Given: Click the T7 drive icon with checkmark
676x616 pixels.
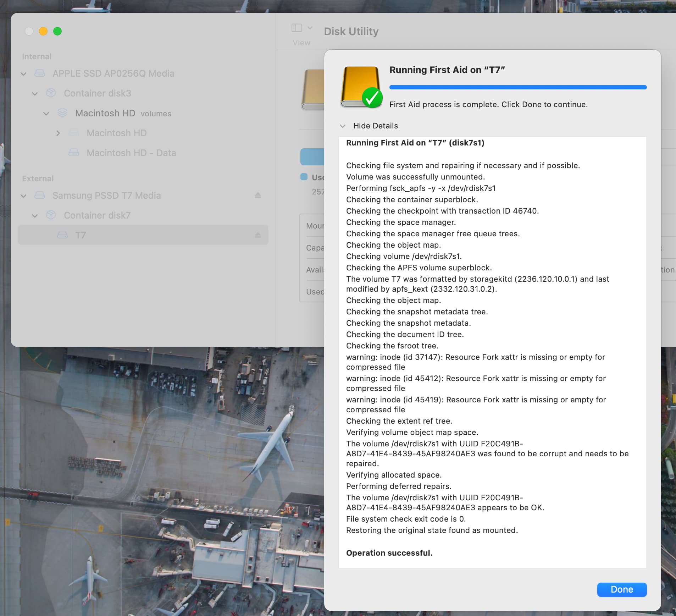Looking at the screenshot, I should pos(361,87).
